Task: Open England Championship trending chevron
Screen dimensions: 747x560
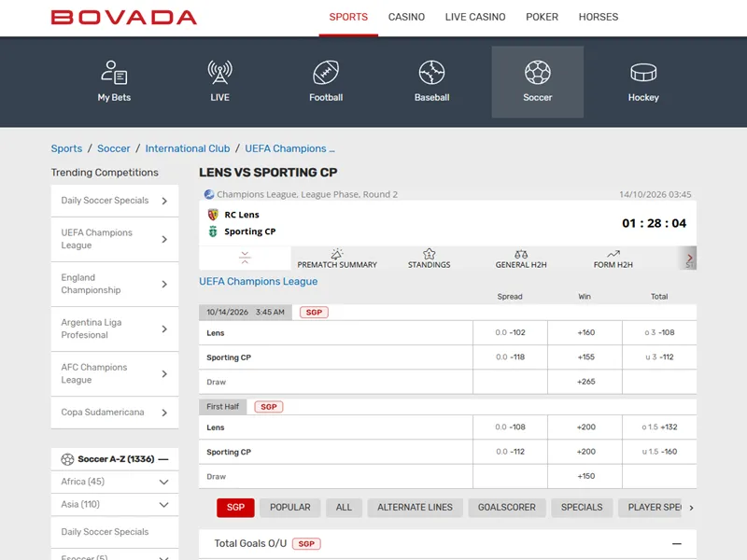Action: [x=164, y=285]
